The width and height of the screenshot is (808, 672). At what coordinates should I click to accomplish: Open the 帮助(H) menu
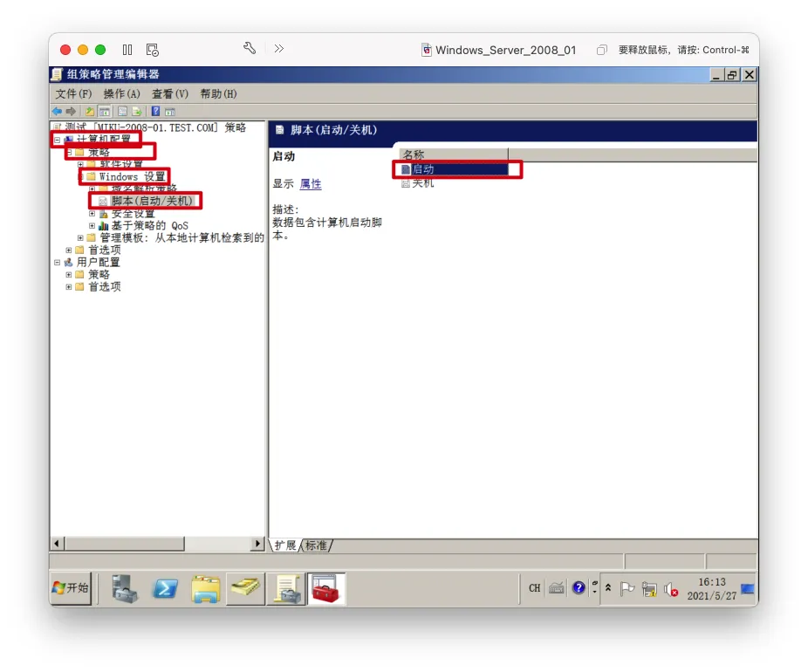pos(218,93)
